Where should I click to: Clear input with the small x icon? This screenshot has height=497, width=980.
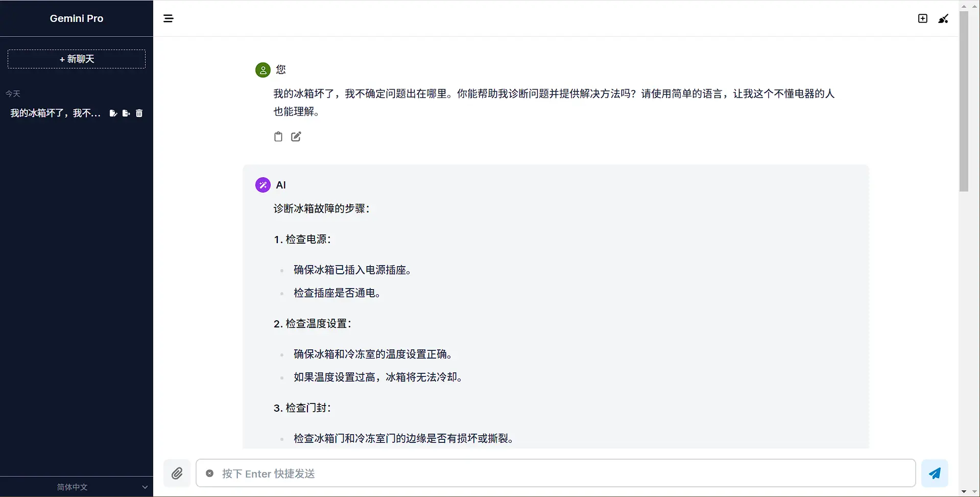point(209,474)
